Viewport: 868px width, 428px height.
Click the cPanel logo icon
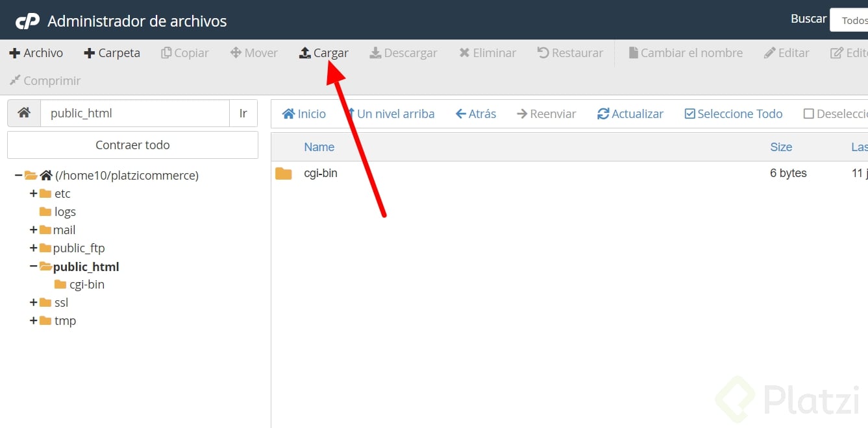[x=27, y=21]
